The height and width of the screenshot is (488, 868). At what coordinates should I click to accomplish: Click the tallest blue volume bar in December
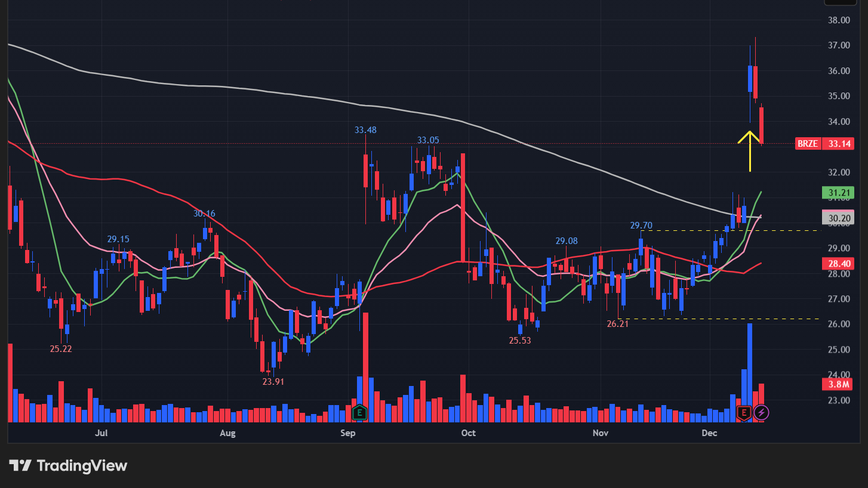pyautogui.click(x=750, y=370)
